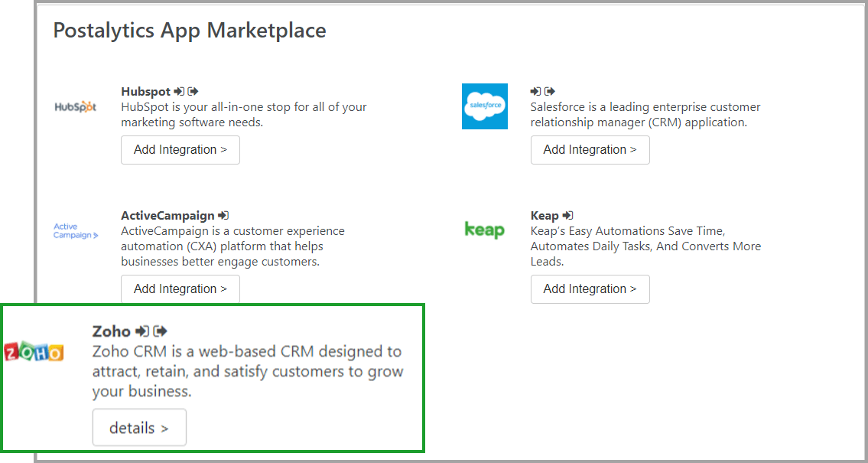Click the Postalytics App Marketplace heading
Viewport: 868px width, 463px height.
pyautogui.click(x=189, y=30)
